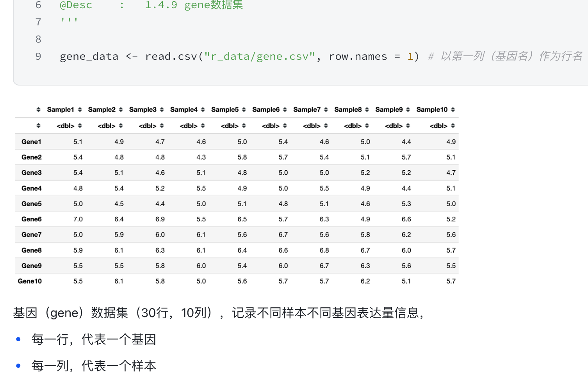Sort table by Sample7 column arrows
Viewport: 588px width, 378px height.
click(x=326, y=110)
